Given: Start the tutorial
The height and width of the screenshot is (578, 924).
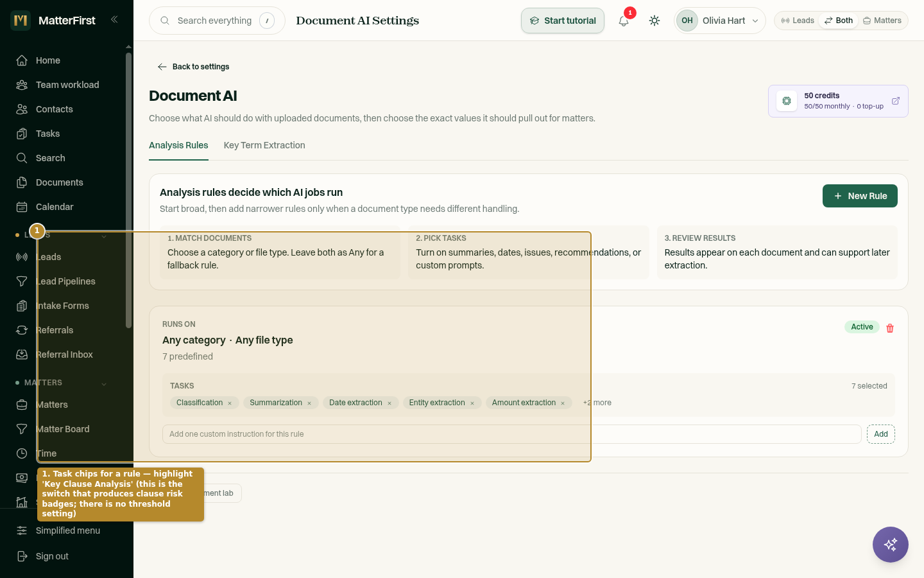Looking at the screenshot, I should [563, 21].
